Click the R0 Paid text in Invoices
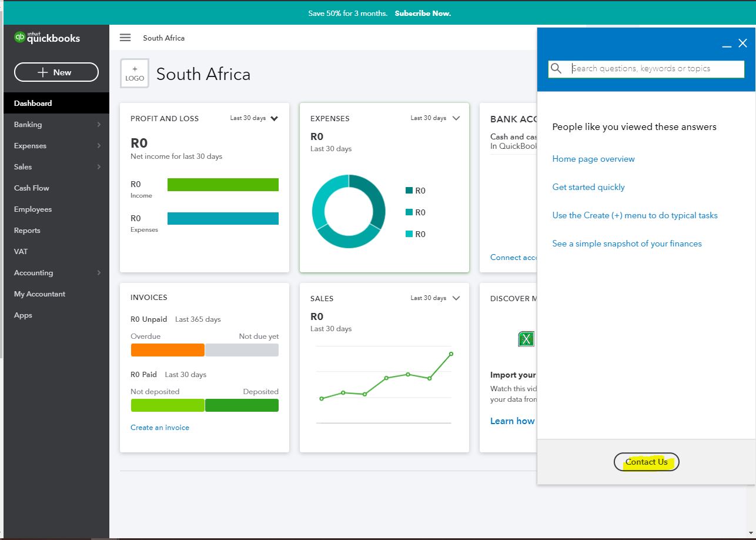Viewport: 756px width, 540px height. pyautogui.click(x=143, y=374)
